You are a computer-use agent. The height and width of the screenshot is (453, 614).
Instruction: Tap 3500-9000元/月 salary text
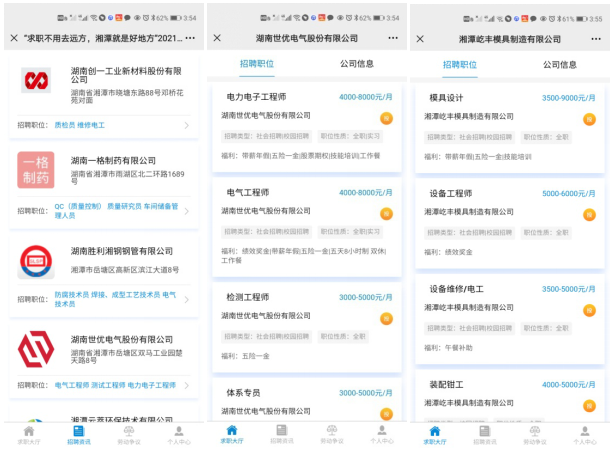[569, 98]
